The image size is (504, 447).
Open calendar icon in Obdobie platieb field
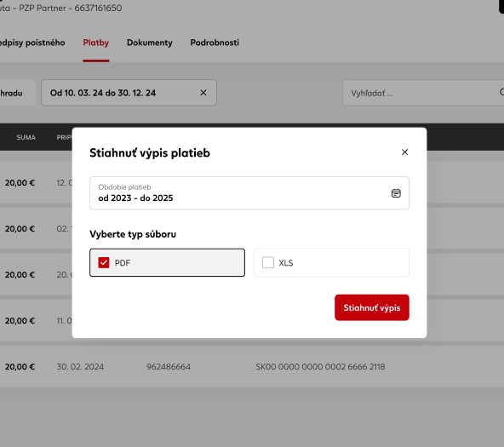[x=396, y=193]
